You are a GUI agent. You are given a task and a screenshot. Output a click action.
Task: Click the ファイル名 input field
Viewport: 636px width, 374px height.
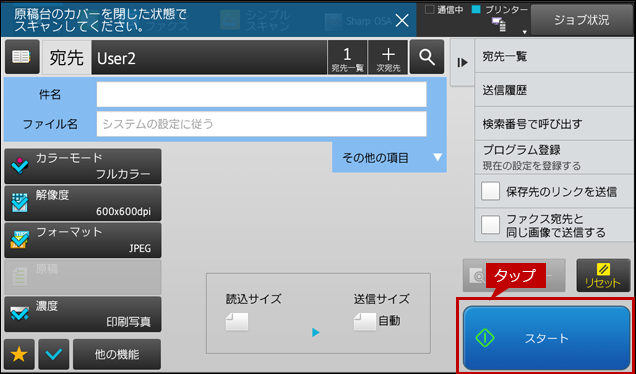262,124
